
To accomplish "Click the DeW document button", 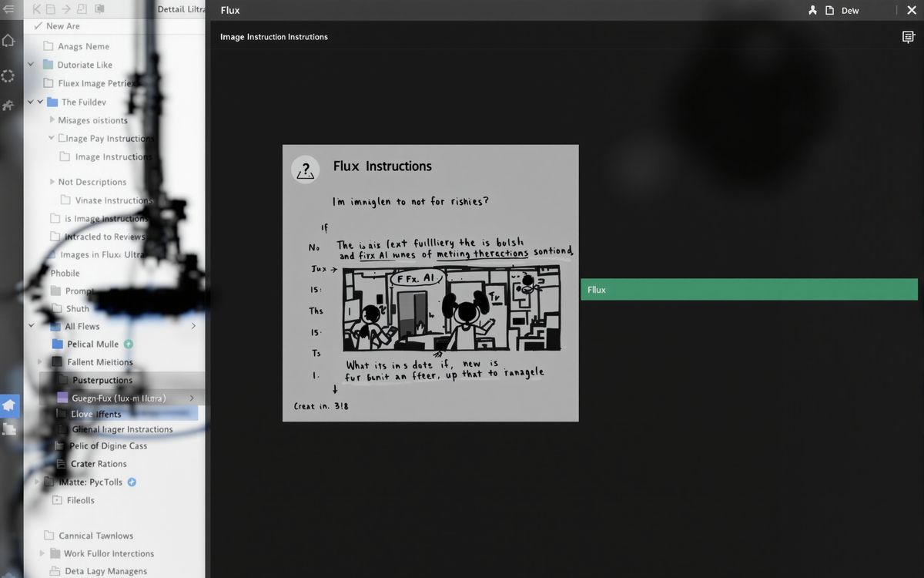I will [x=842, y=11].
